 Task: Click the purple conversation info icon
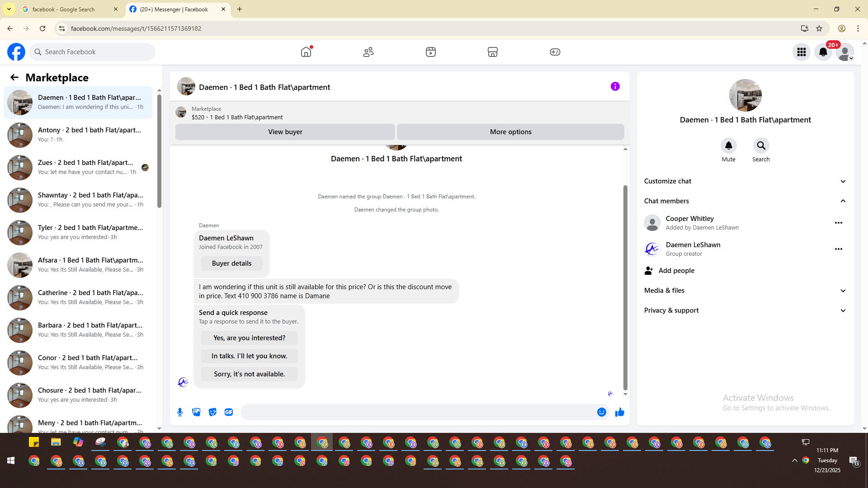click(615, 86)
